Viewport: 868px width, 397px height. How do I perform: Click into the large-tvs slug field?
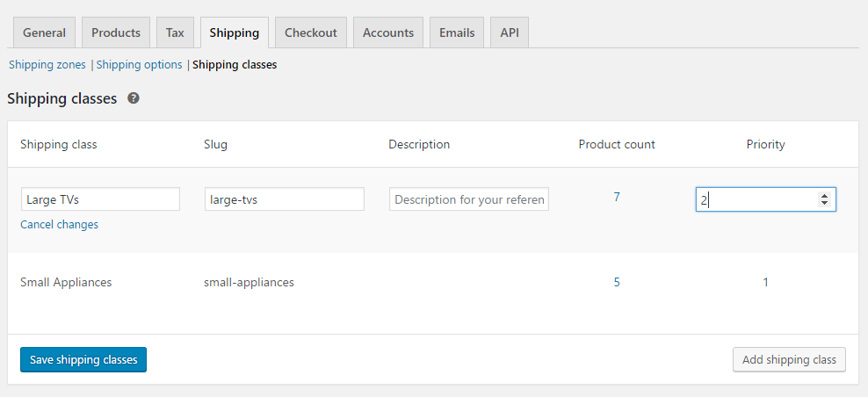(x=284, y=199)
